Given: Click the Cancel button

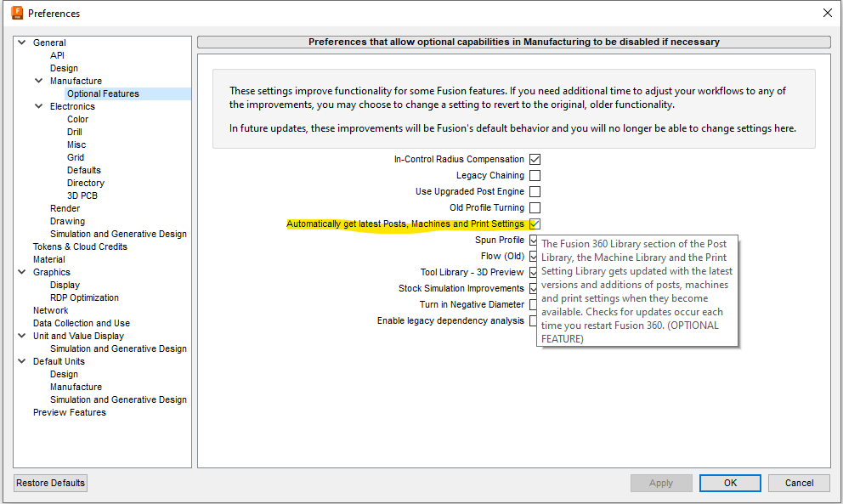Looking at the screenshot, I should pyautogui.click(x=799, y=483).
